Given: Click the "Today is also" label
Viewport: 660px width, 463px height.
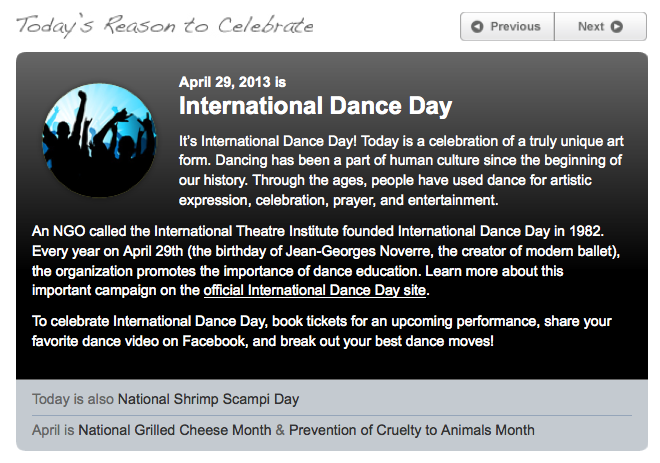Looking at the screenshot, I should [73, 399].
